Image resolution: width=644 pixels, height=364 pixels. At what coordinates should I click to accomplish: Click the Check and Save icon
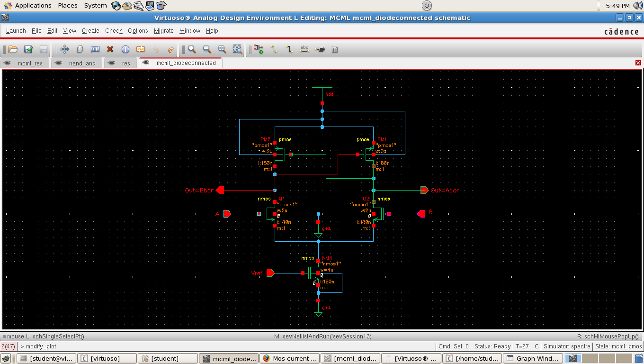pos(28,49)
